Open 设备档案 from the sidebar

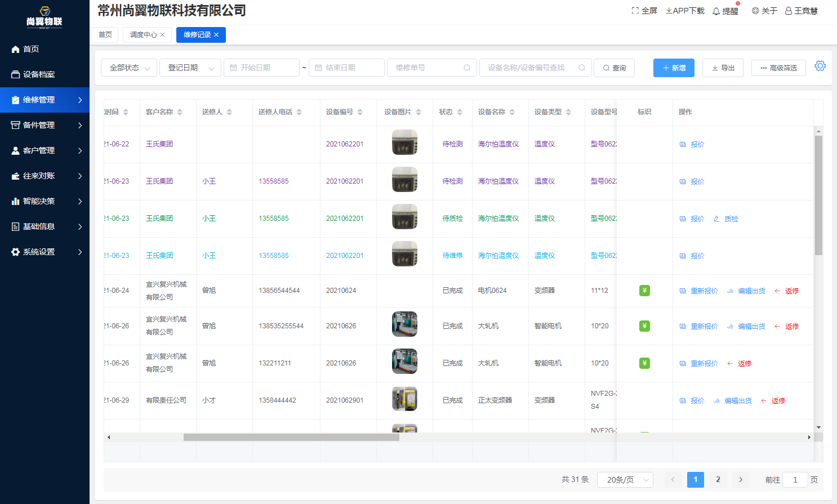coord(39,74)
